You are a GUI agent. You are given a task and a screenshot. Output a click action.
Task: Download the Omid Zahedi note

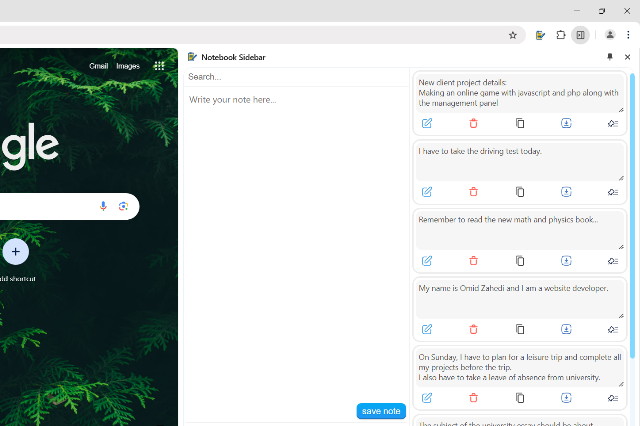(566, 329)
